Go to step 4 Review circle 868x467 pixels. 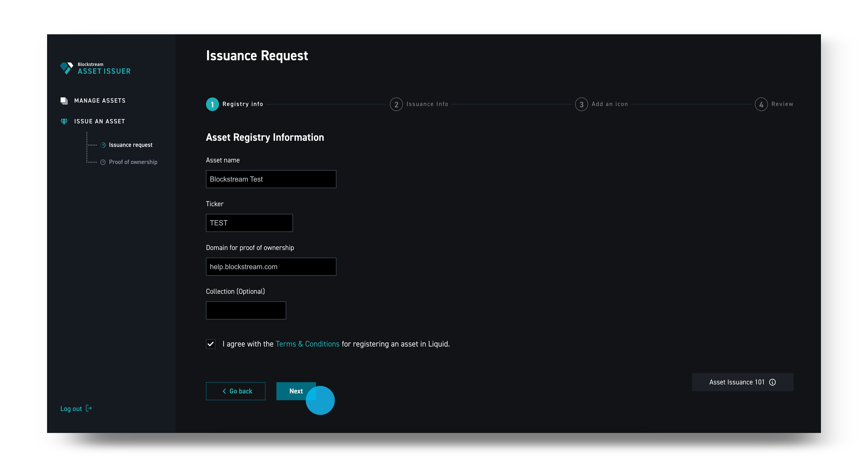[761, 104]
